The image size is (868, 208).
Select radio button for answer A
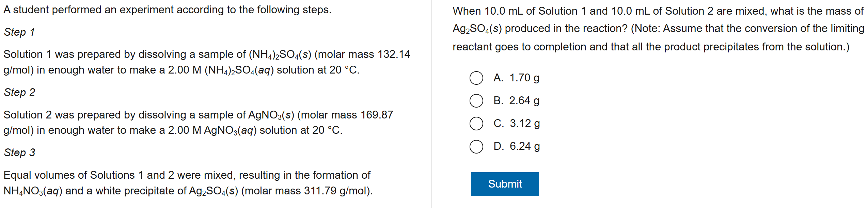476,78
